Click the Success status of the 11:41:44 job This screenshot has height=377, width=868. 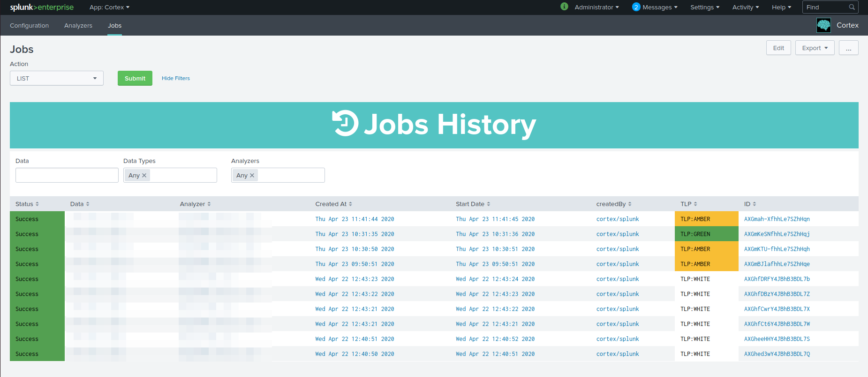[x=37, y=219]
